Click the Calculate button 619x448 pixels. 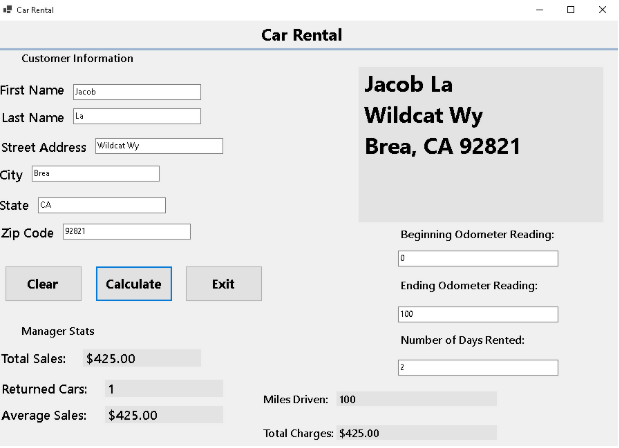click(x=134, y=284)
